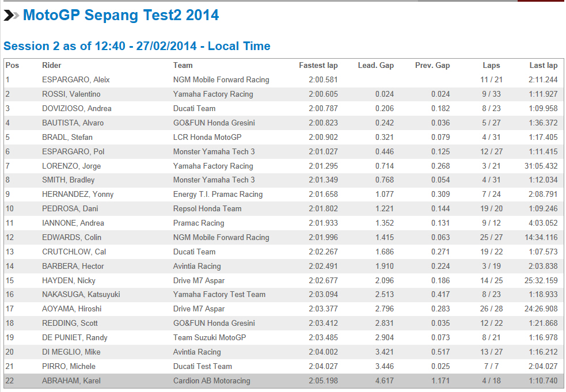
Task: Select the Lead. Gap column header
Action: click(x=376, y=66)
